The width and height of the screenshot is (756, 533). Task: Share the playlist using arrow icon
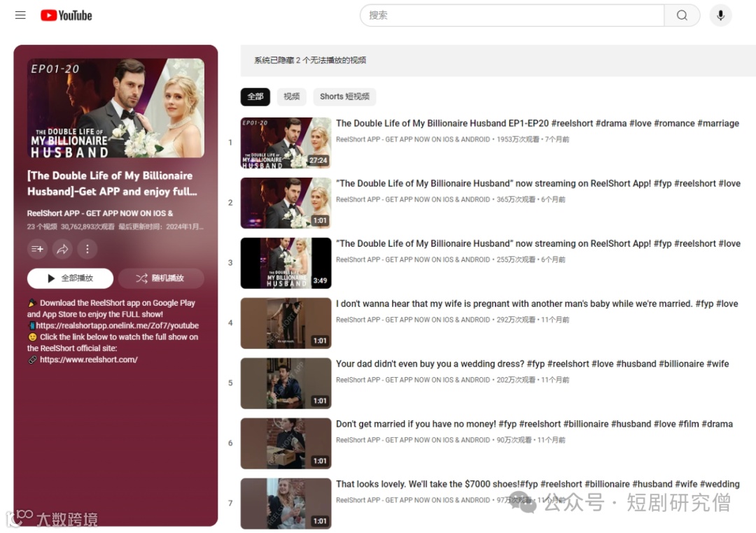(x=62, y=249)
